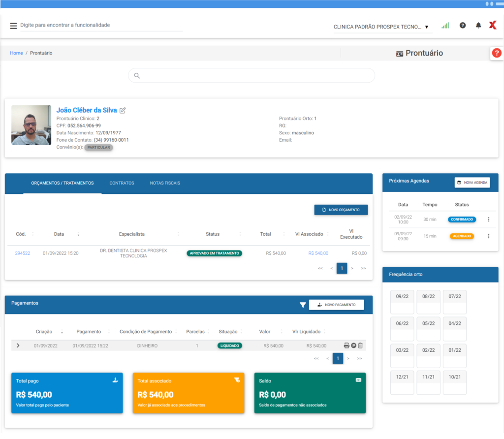Filter payments using the funnel icon

click(303, 305)
